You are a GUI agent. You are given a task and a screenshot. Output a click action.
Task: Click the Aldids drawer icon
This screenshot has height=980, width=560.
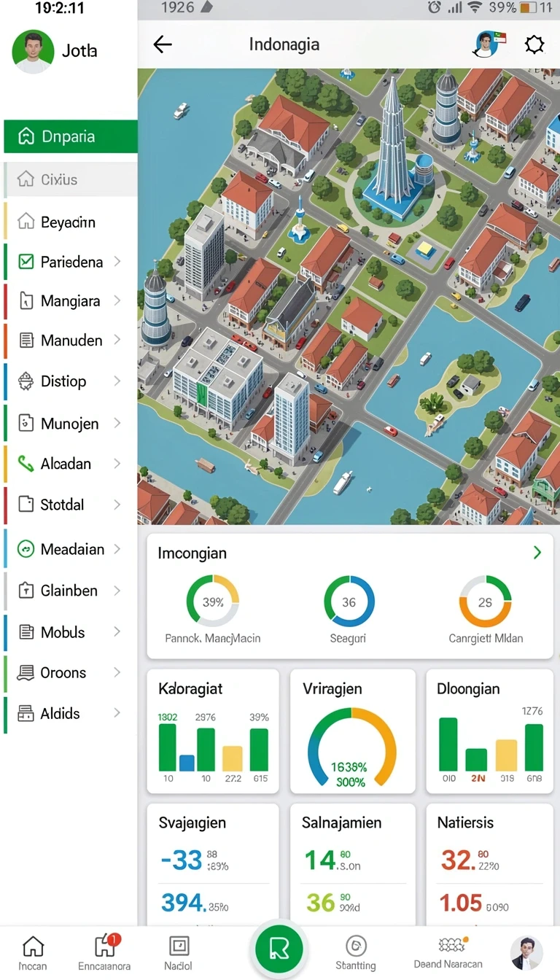click(x=26, y=713)
